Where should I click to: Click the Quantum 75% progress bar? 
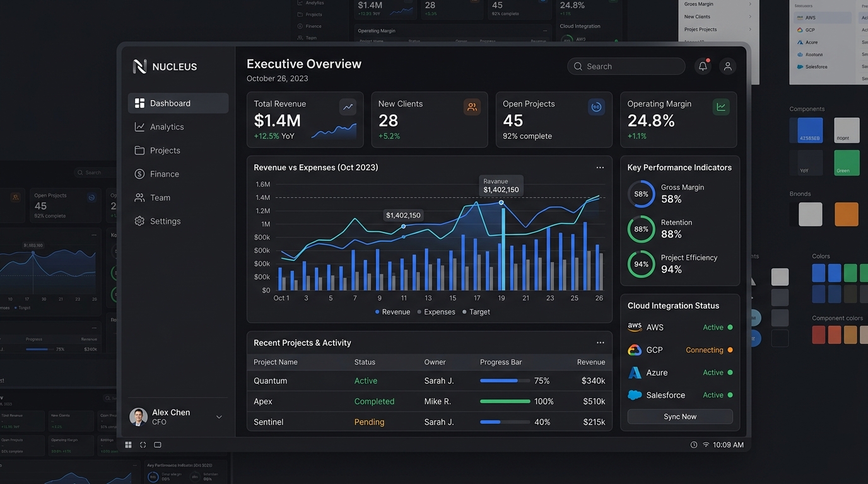[x=505, y=381]
